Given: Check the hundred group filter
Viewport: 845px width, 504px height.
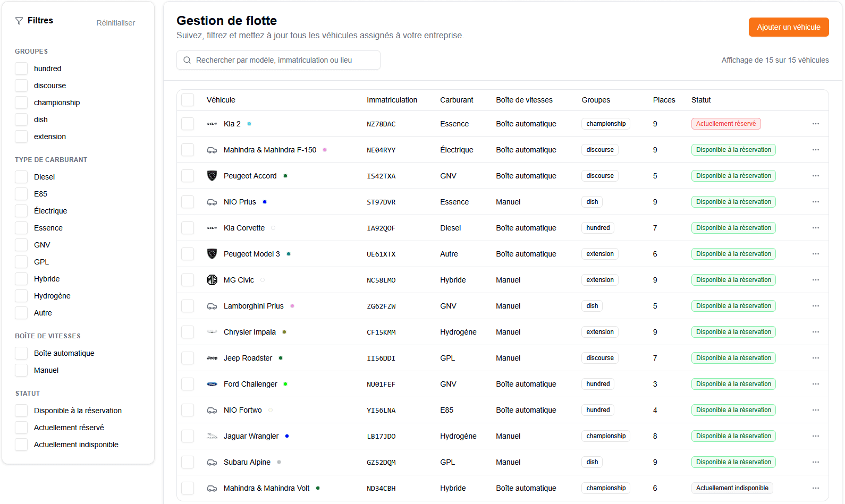Looking at the screenshot, I should click(21, 69).
